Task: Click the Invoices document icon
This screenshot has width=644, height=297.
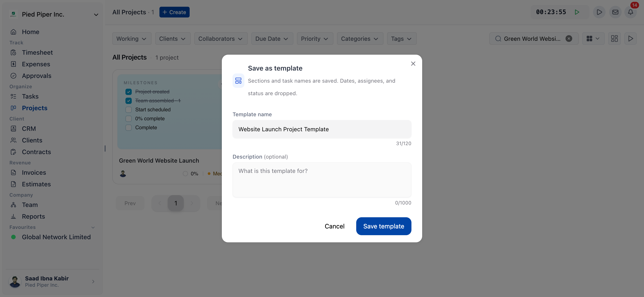Action: [x=13, y=172]
